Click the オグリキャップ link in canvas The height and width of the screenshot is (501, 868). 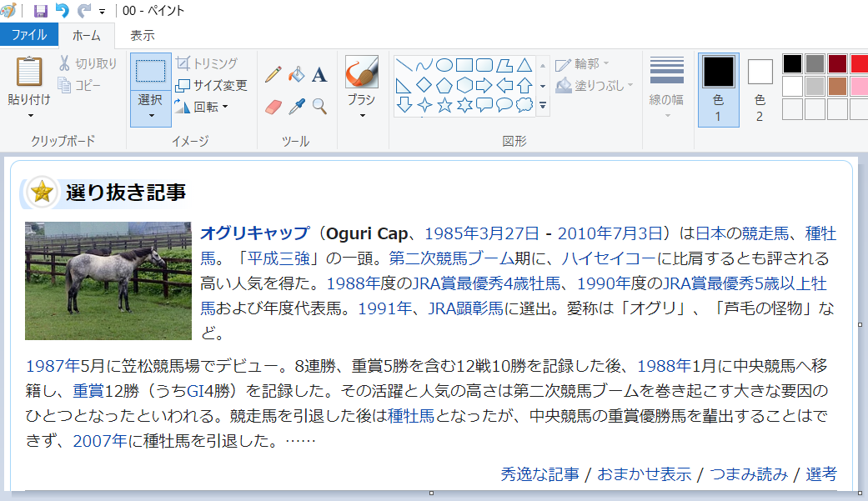254,233
